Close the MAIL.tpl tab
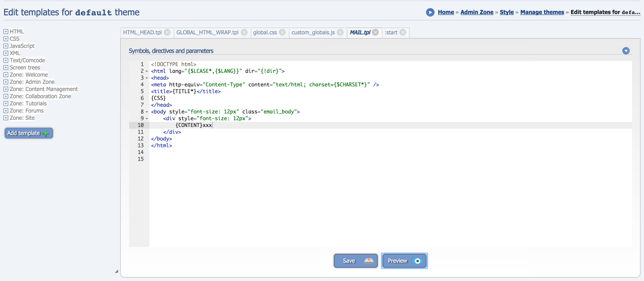Screen dimensions: 644x281 (375, 33)
